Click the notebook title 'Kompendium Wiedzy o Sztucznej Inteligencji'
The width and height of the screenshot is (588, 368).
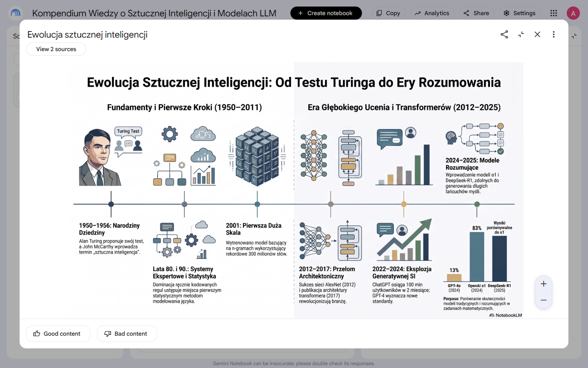tap(154, 13)
